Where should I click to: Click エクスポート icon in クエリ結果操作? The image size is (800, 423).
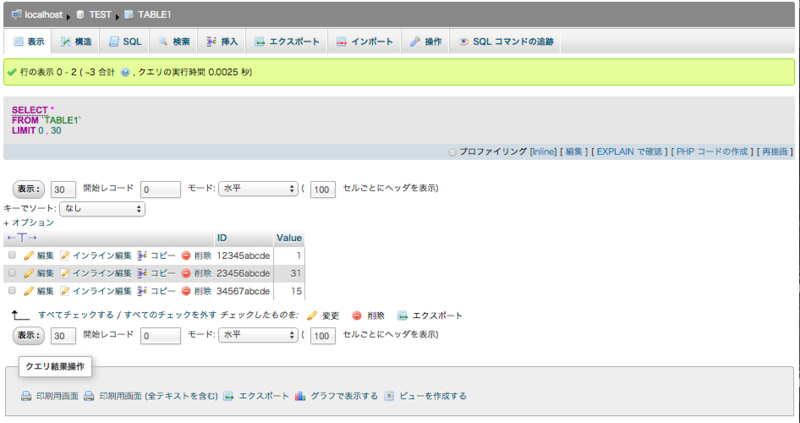point(229,396)
